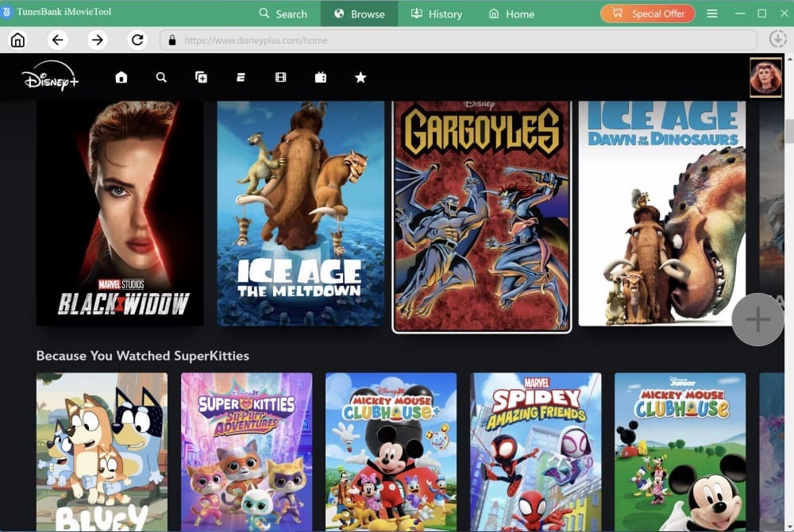Image resolution: width=794 pixels, height=532 pixels.
Task: Go back with the left arrow button
Action: coord(58,40)
